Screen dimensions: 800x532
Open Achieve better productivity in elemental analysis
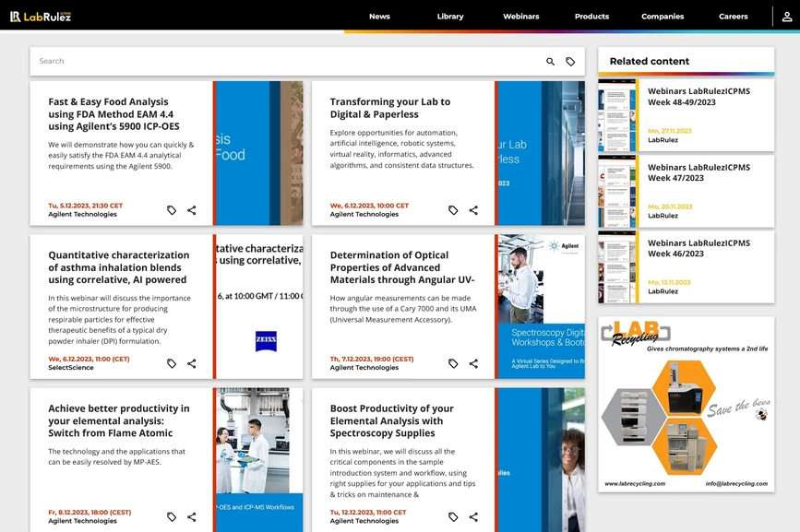[x=119, y=421]
